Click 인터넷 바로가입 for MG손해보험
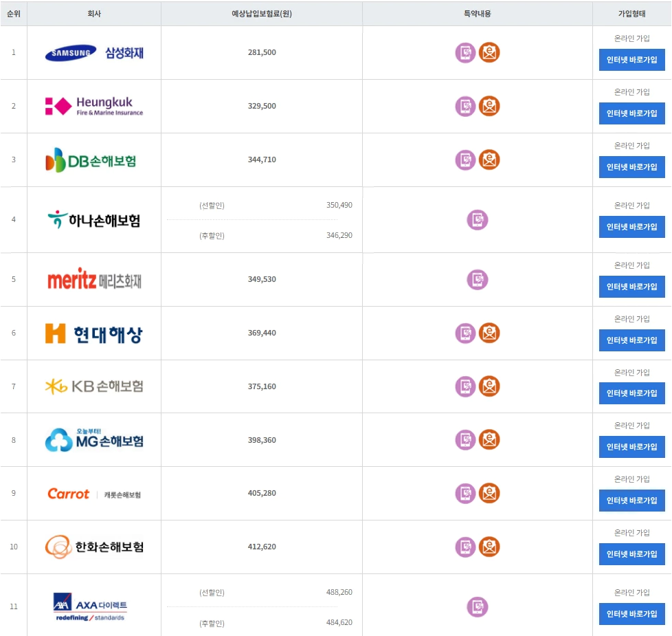Image resolution: width=672 pixels, height=636 pixels. pyautogui.click(x=631, y=447)
